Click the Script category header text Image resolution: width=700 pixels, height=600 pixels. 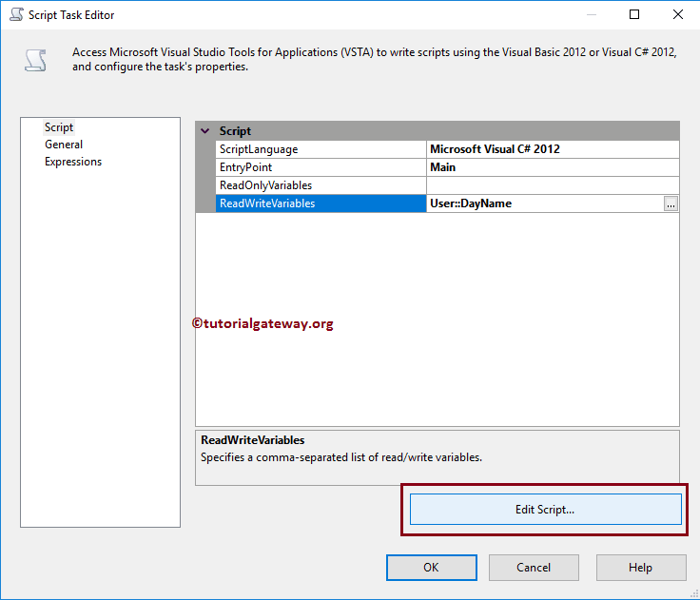(x=235, y=131)
